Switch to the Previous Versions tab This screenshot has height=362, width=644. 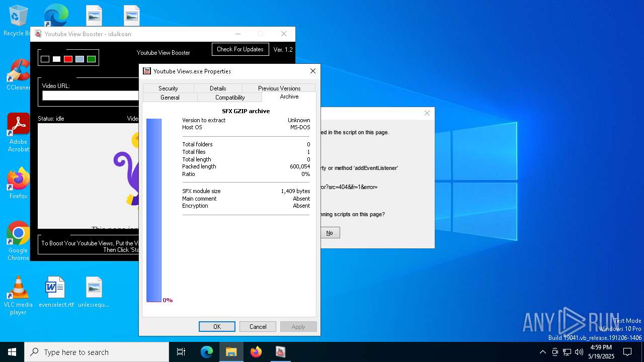pos(279,88)
